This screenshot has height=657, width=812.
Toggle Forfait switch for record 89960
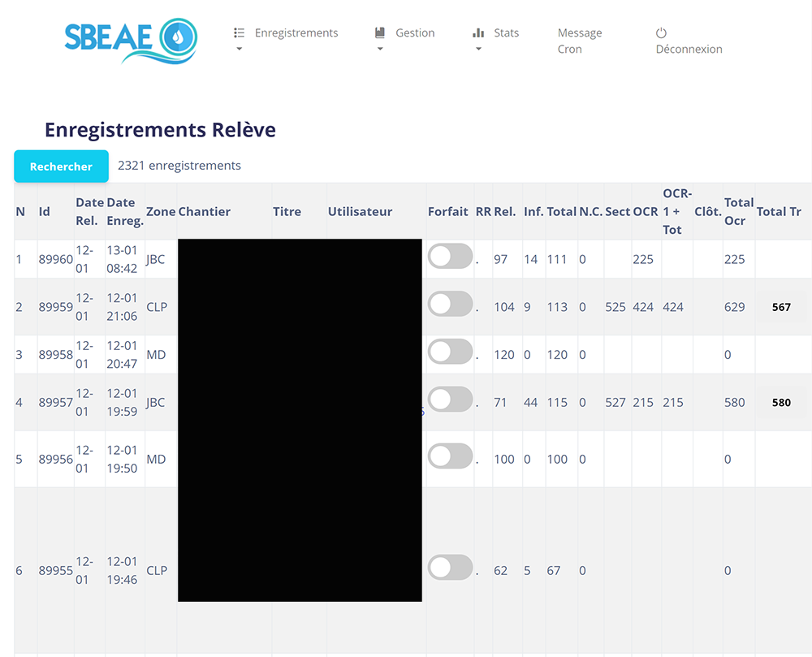pos(450,257)
